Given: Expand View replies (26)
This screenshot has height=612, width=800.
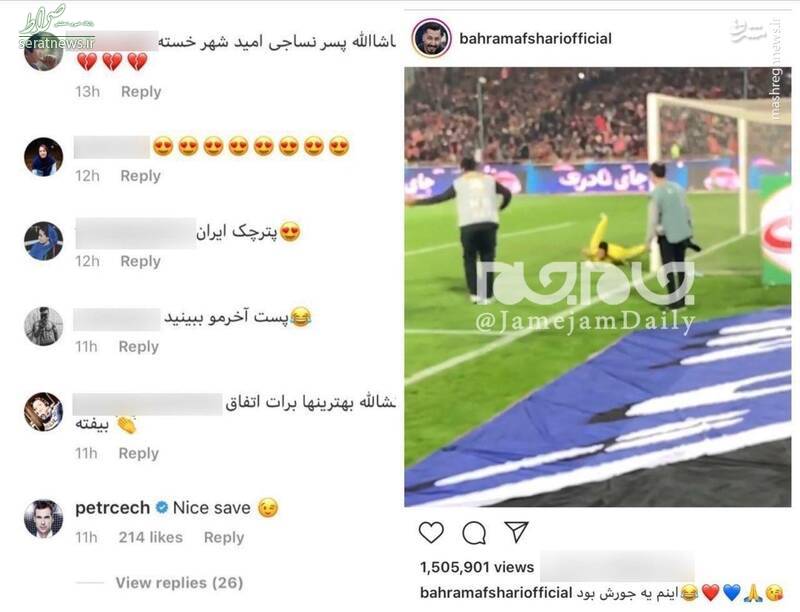Looking at the screenshot, I should pos(179,582).
